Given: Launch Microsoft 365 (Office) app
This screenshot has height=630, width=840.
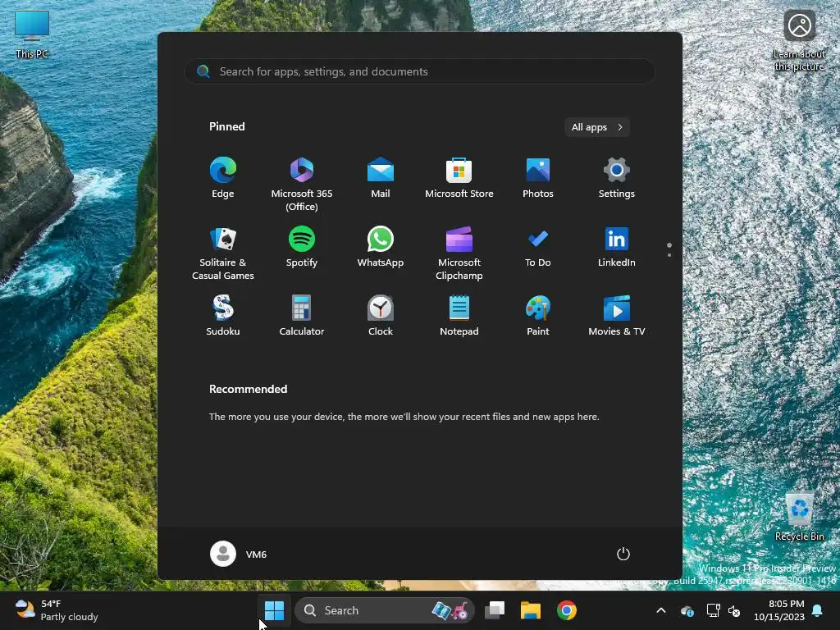Looking at the screenshot, I should click(x=302, y=183).
